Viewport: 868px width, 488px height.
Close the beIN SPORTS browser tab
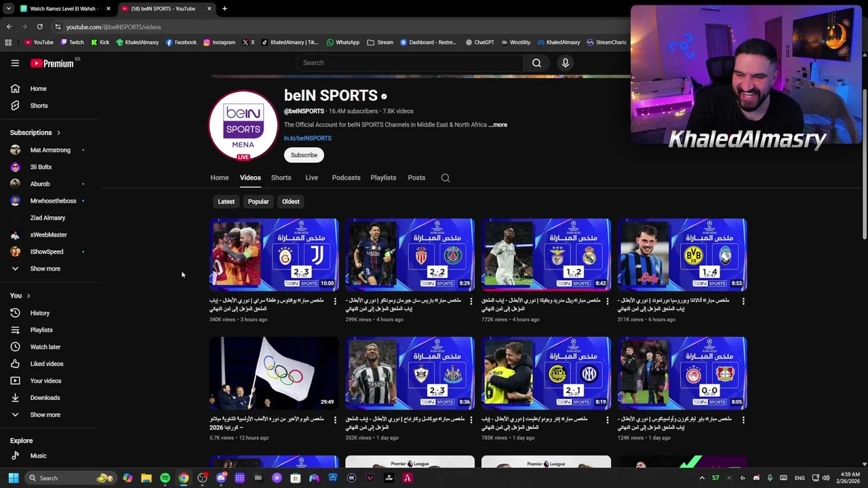pos(209,9)
